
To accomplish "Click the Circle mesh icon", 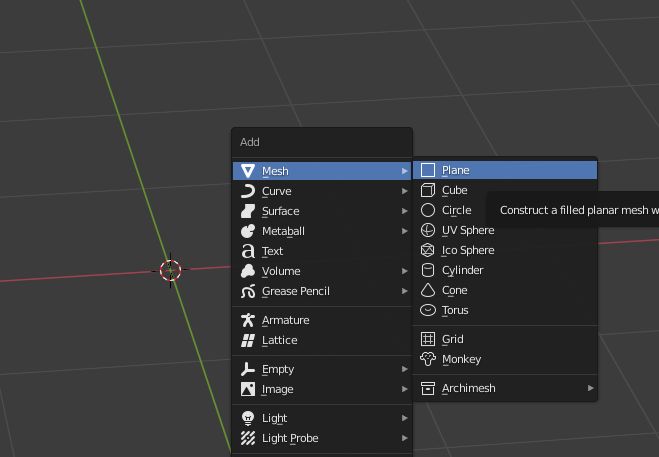I will (x=428, y=210).
